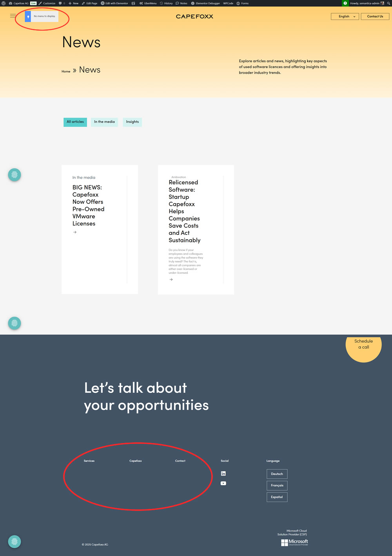Open the UberMenu admin item
This screenshot has height=556, width=392.
point(148,3)
